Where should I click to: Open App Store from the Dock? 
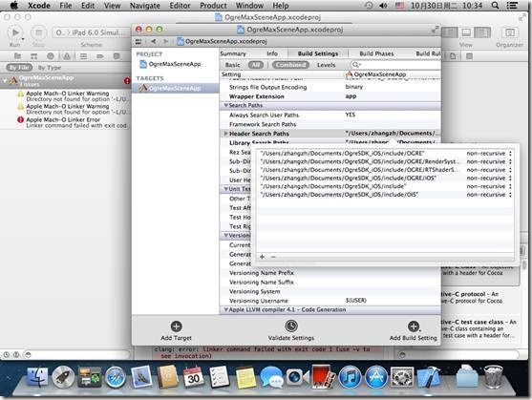pyautogui.click(x=376, y=377)
